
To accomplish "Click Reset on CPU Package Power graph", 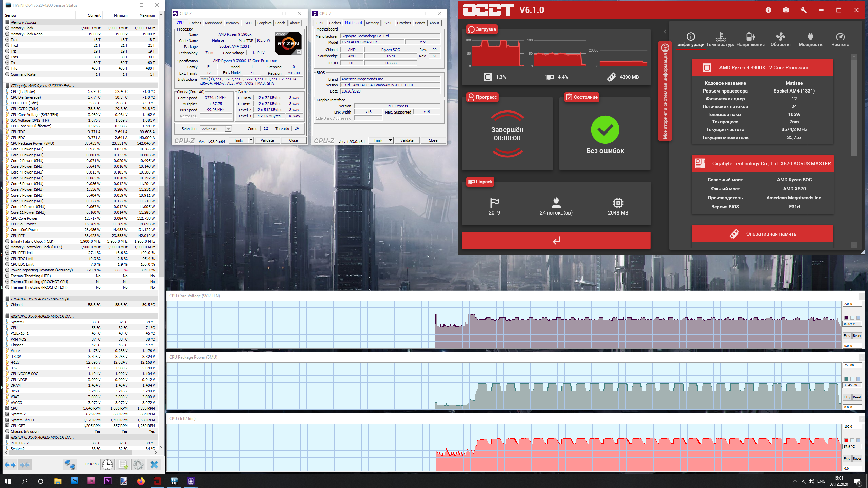I will [857, 397].
